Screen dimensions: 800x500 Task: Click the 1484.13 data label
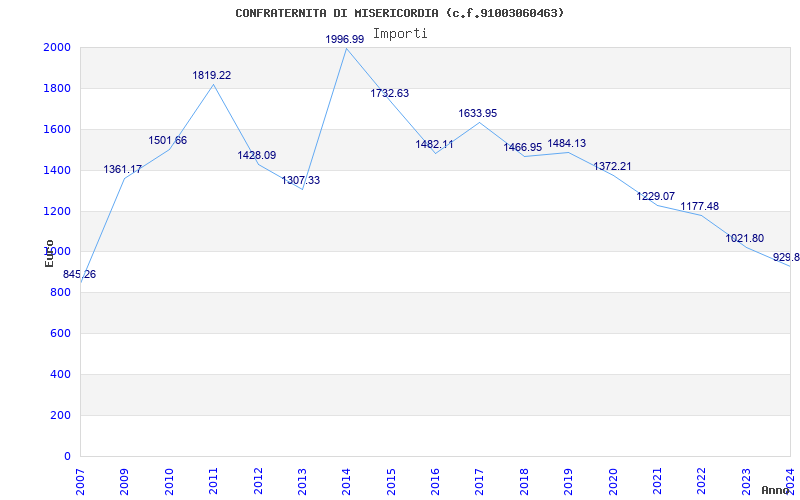coord(567,143)
